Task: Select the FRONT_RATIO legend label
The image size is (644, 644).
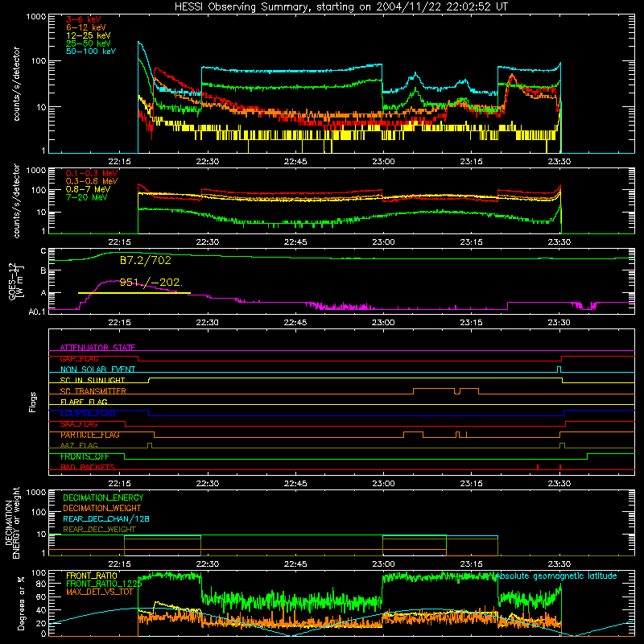Action: tap(92, 576)
